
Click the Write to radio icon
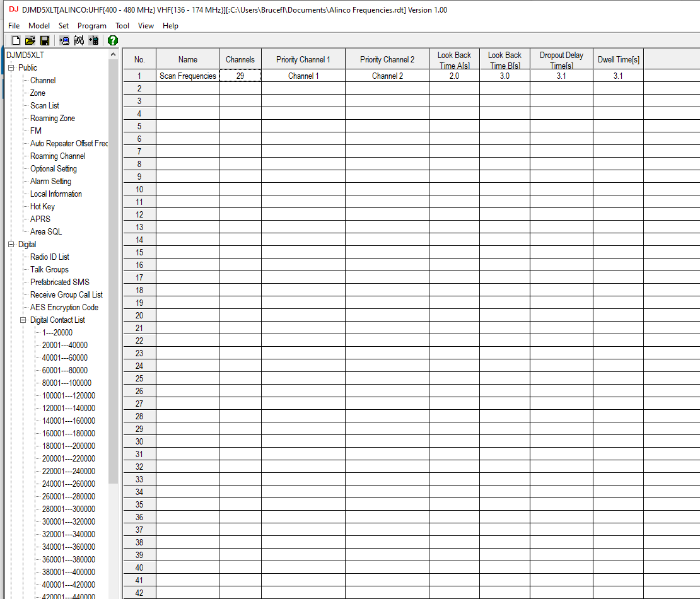93,40
